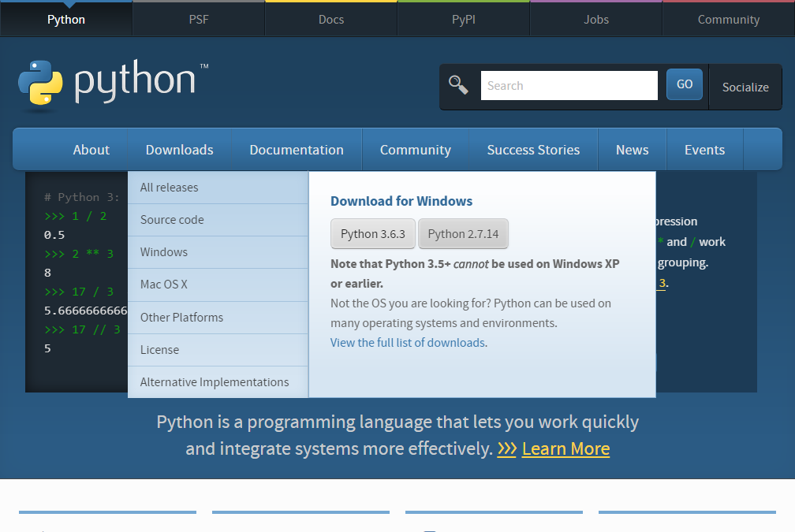Image resolution: width=795 pixels, height=532 pixels.
Task: Open View the full list of downloads
Action: [x=409, y=343]
